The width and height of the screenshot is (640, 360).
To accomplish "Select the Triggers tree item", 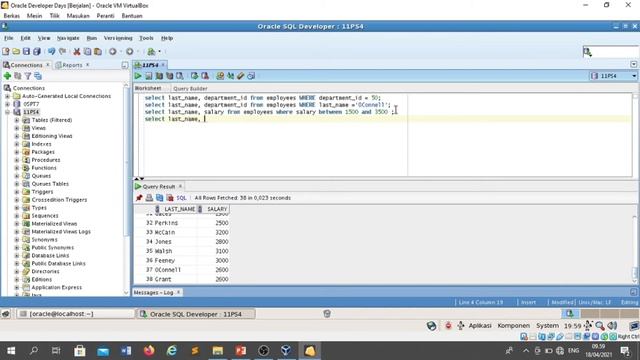I will click(42, 192).
